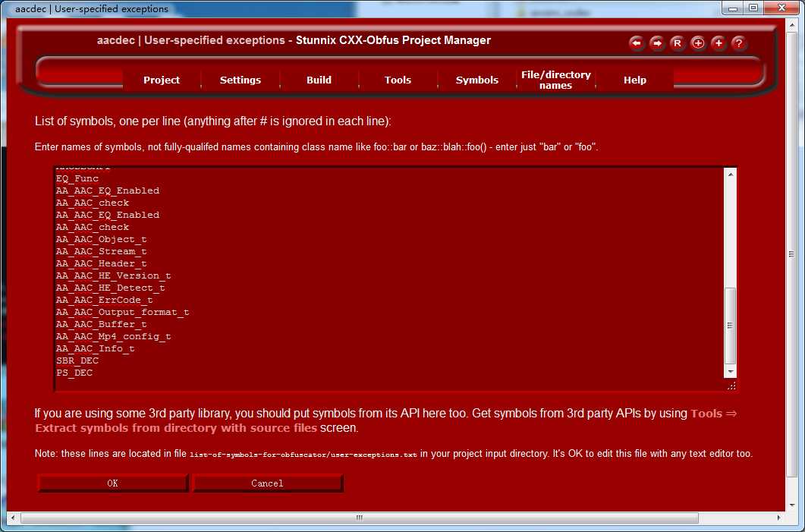Maximize the aacdec window

point(753,8)
